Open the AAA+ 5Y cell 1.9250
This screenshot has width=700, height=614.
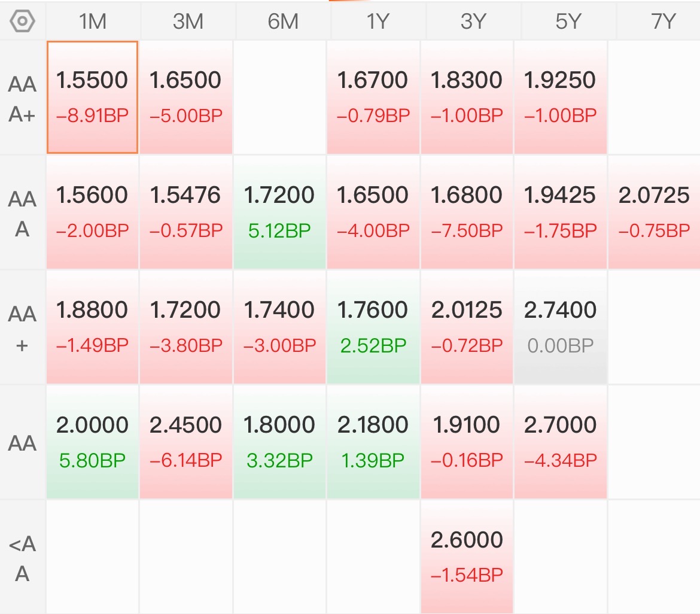tap(560, 98)
